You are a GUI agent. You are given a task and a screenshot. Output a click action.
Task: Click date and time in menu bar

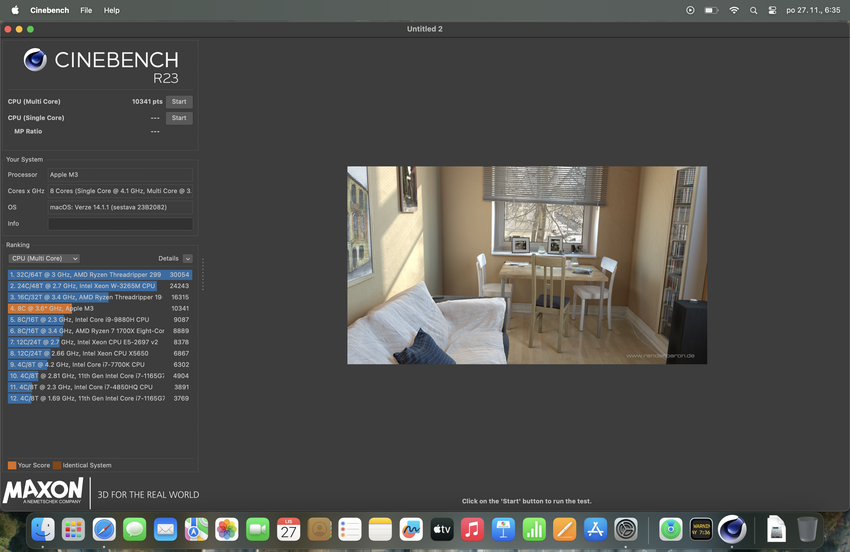click(x=813, y=10)
